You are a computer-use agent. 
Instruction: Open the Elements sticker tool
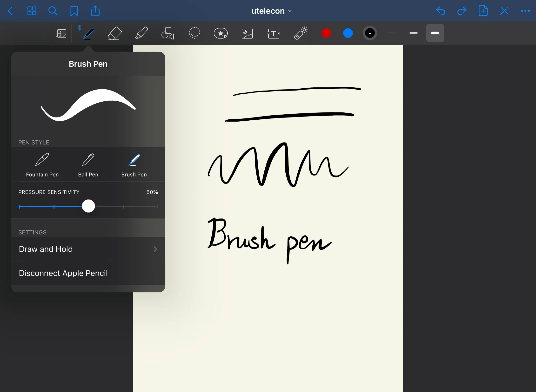221,33
